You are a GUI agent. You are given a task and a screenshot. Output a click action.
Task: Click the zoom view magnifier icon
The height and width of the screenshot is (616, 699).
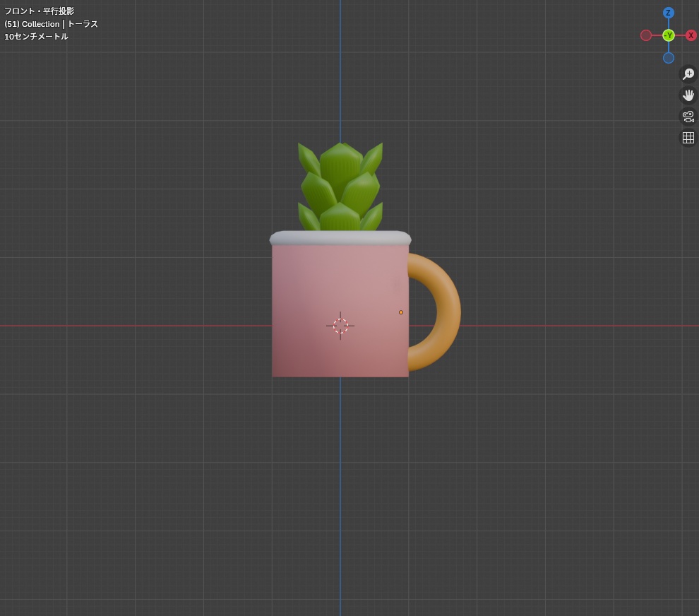(688, 73)
